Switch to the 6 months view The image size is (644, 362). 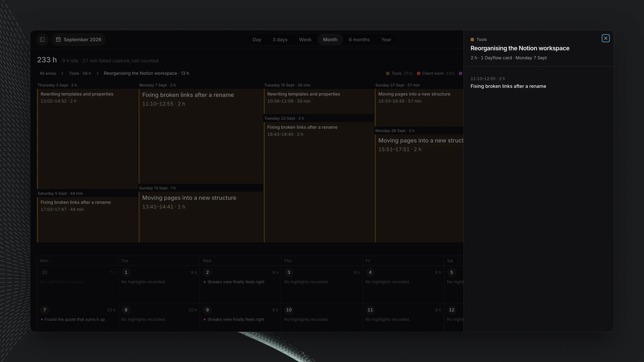point(359,40)
